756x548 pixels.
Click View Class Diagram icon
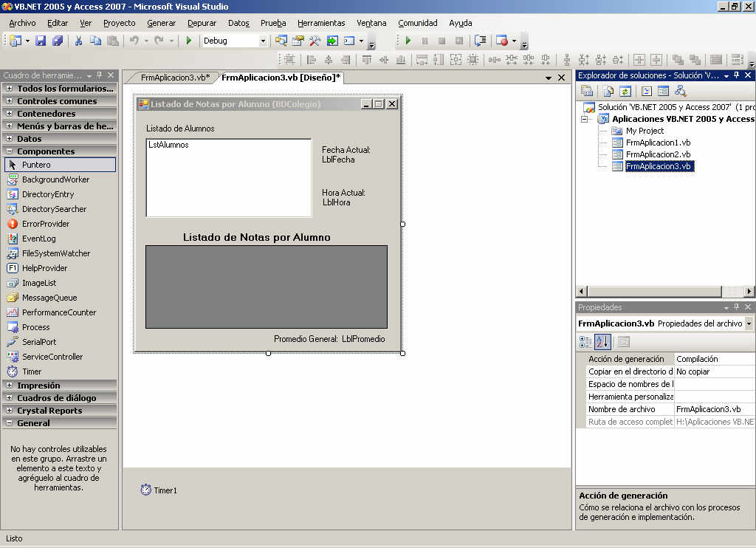point(680,91)
